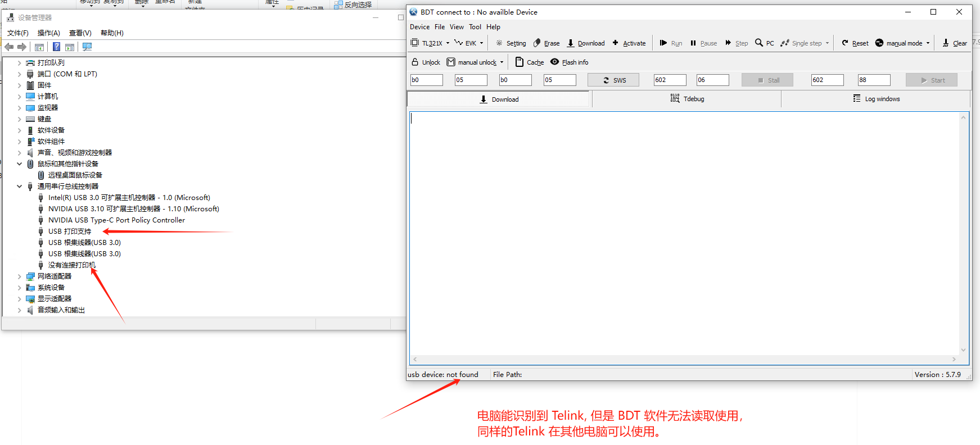Open the Cache tool
Image resolution: width=980 pixels, height=445 pixels.
point(530,62)
